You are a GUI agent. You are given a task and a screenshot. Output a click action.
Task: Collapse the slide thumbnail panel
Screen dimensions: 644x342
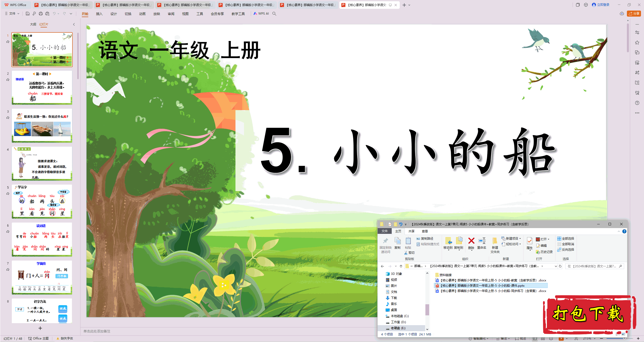pyautogui.click(x=74, y=24)
